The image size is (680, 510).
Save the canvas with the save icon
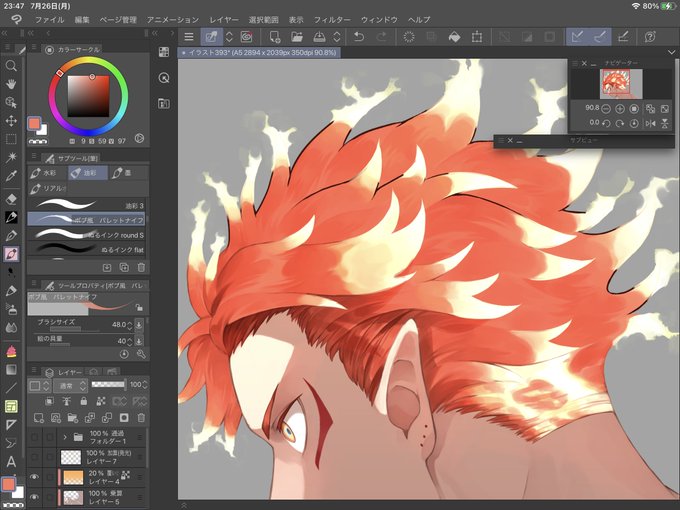click(320, 37)
